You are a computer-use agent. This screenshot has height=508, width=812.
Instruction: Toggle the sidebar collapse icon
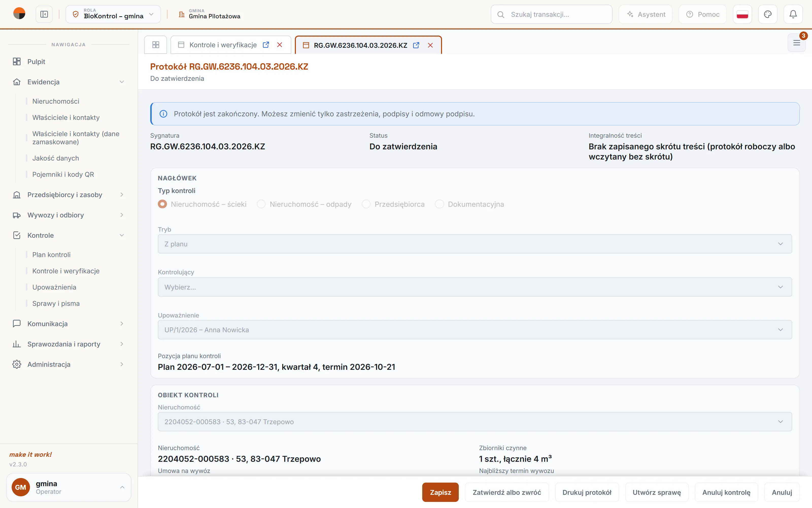44,14
